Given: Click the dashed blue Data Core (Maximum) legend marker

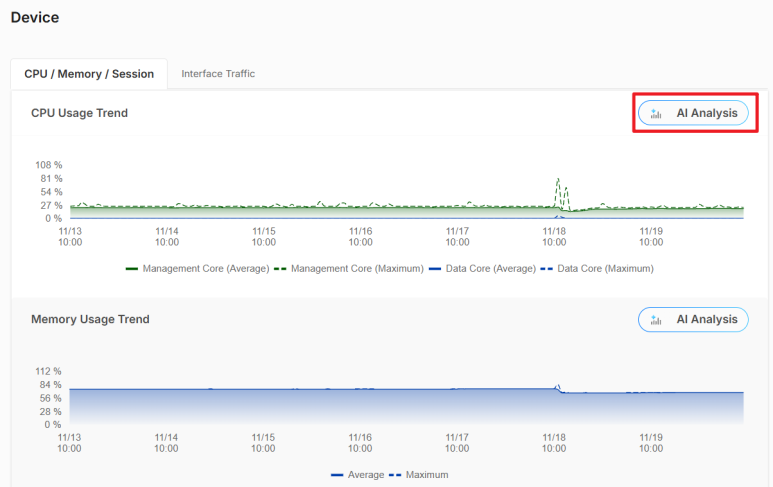Looking at the screenshot, I should click(547, 269).
